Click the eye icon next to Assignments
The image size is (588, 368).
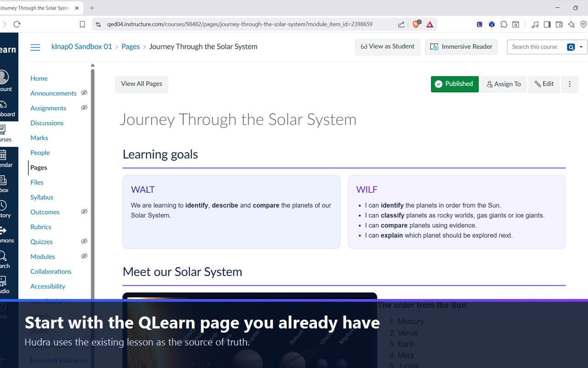pyautogui.click(x=84, y=108)
